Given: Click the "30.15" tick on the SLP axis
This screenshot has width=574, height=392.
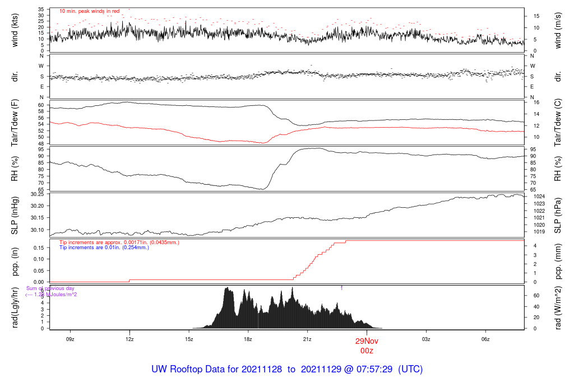Looking at the screenshot, I should pyautogui.click(x=38, y=218).
